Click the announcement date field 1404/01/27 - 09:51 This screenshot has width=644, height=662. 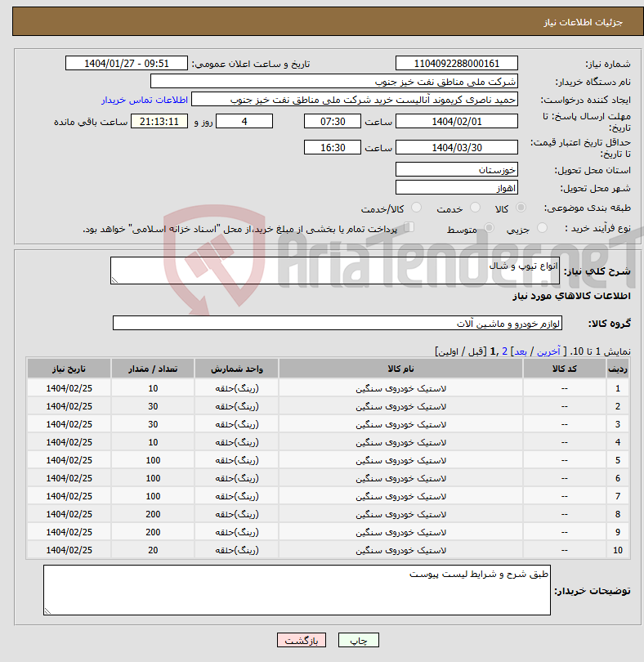(126, 63)
